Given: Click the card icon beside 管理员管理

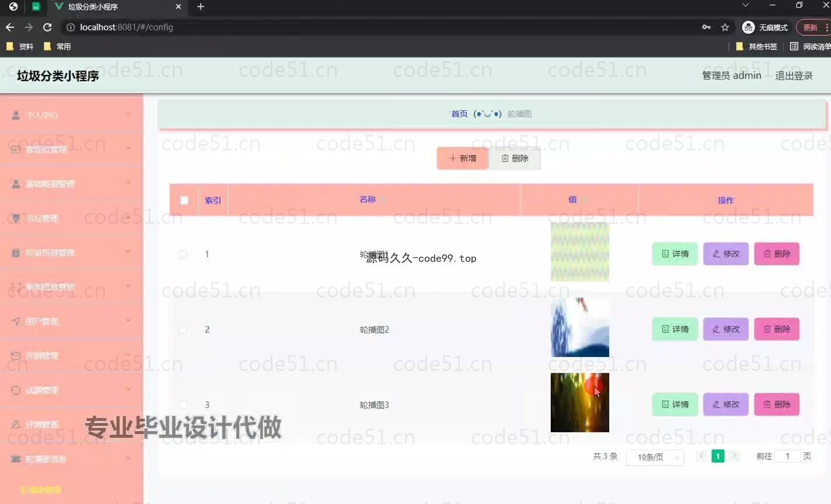Looking at the screenshot, I should pyautogui.click(x=16, y=150).
